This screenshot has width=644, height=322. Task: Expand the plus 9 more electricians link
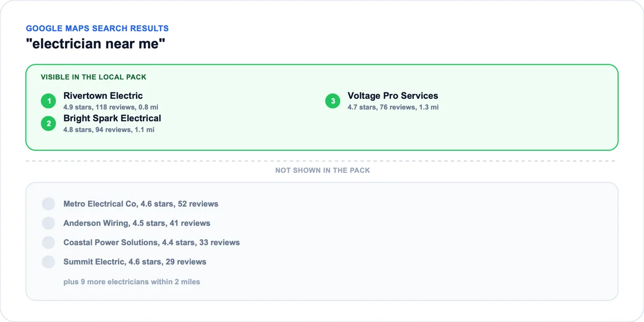click(x=131, y=282)
